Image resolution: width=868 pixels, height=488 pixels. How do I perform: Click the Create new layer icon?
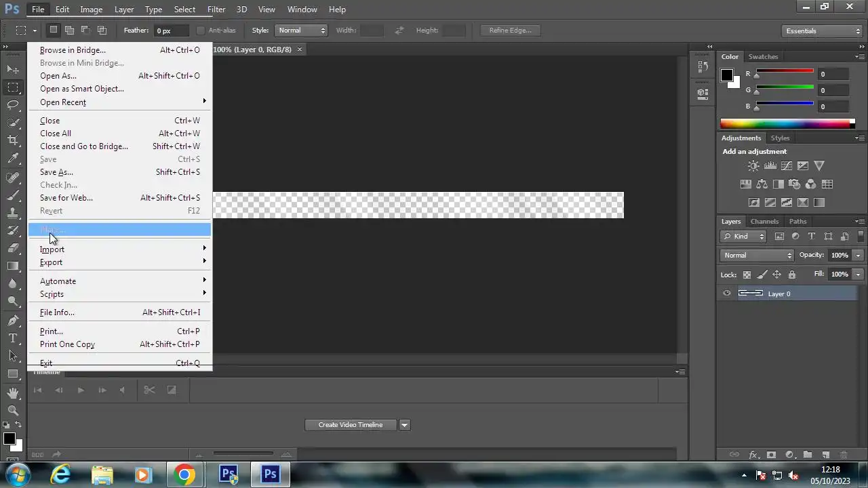coord(826,455)
